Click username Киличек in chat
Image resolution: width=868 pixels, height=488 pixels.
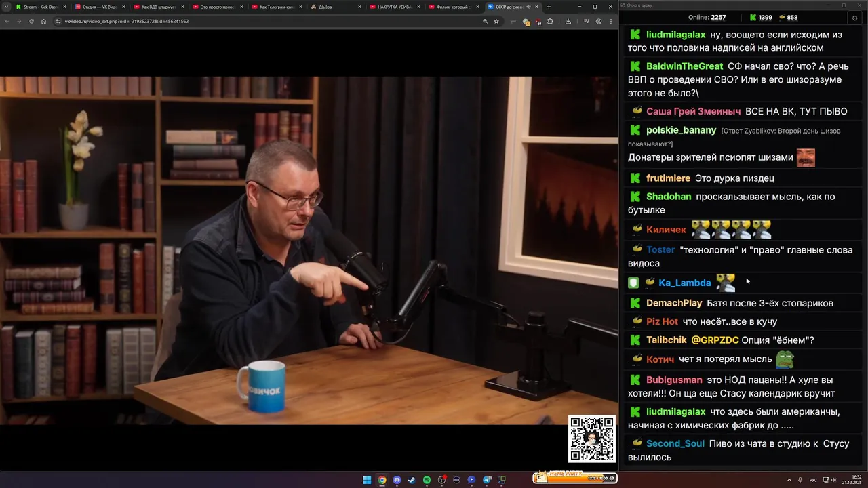(667, 230)
